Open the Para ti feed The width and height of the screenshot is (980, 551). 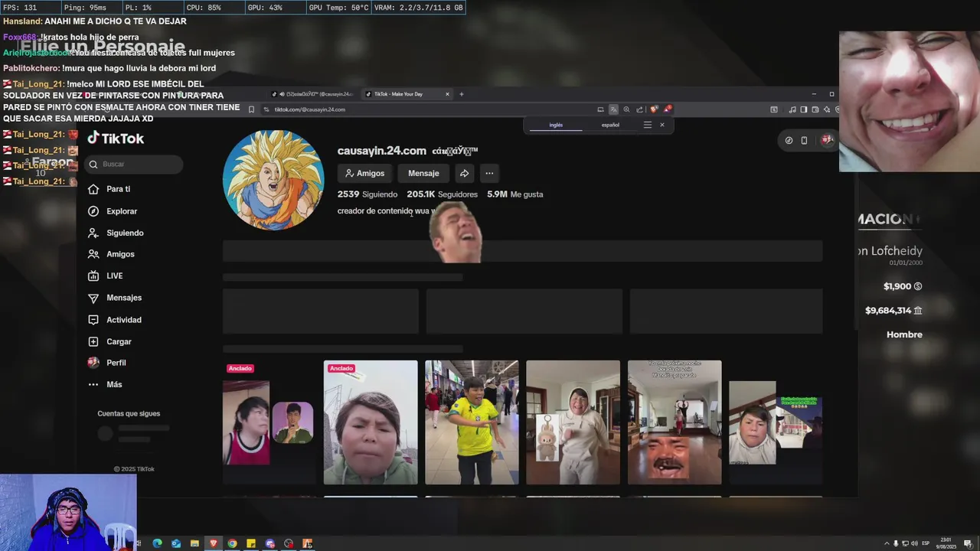109,189
